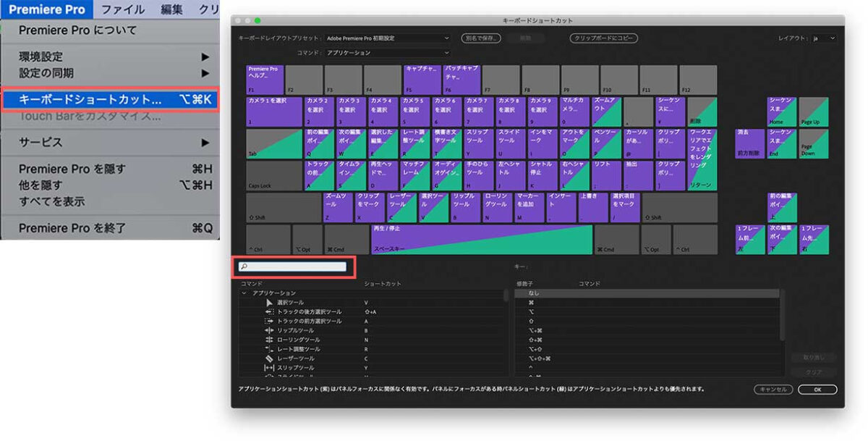The height and width of the screenshot is (441, 868).
Task: Click the F5 キャプチャ key
Action: 422,80
